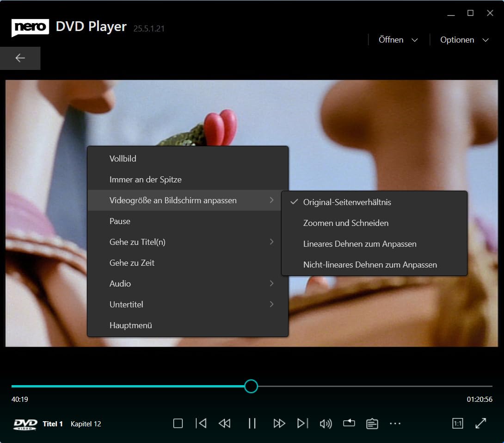Open the more options ellipsis

[395, 424]
